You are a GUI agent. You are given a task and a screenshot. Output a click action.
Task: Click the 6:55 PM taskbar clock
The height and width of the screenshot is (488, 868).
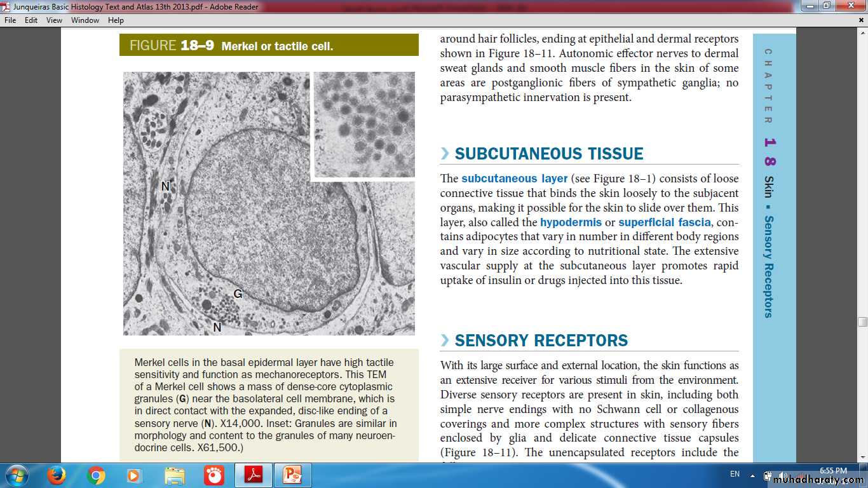(x=833, y=471)
